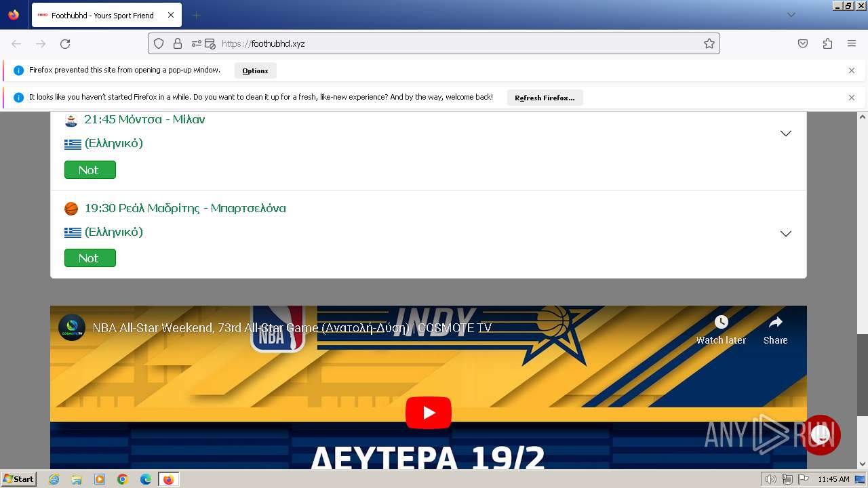Click Not button under Μόντσα - Μίλαν
Viewport: 868px width, 488px height.
(90, 170)
